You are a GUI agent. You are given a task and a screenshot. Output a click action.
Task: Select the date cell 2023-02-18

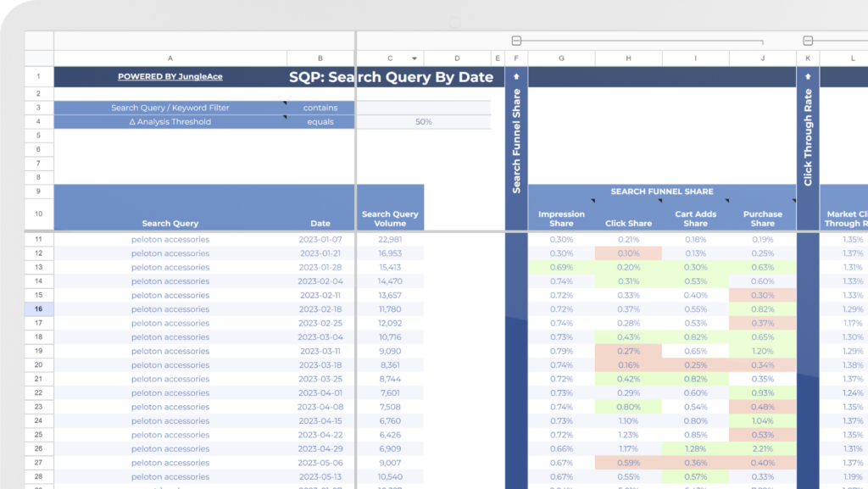coord(320,309)
